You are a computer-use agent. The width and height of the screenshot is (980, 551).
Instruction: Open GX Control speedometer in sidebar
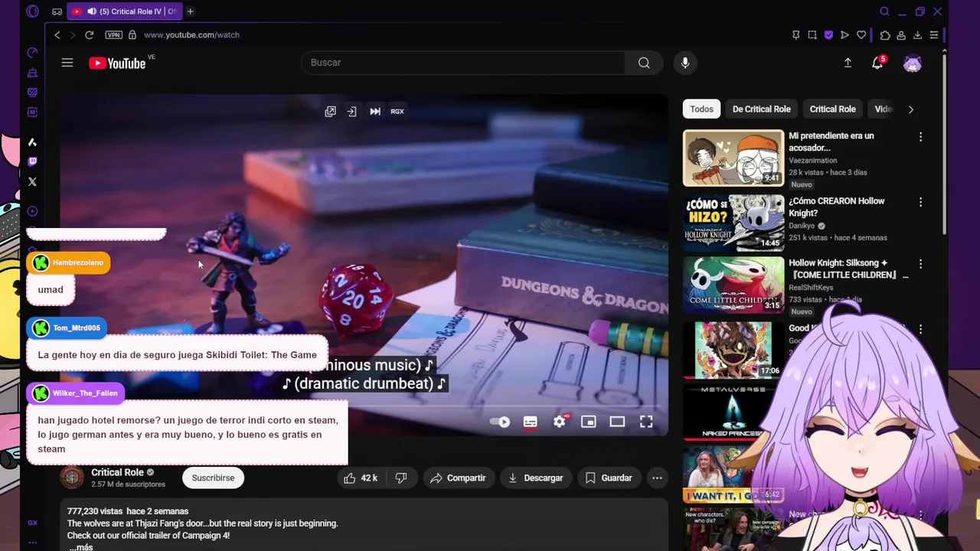(x=32, y=53)
